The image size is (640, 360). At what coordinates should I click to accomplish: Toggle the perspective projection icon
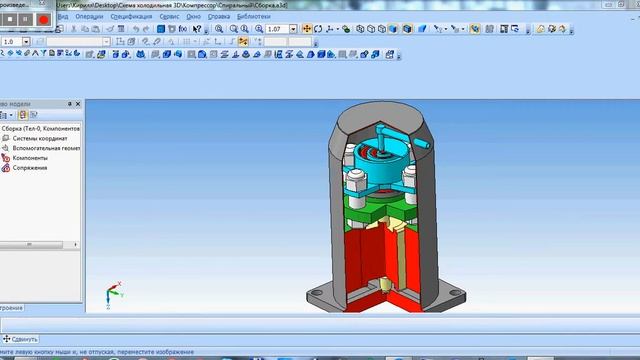coord(422,29)
